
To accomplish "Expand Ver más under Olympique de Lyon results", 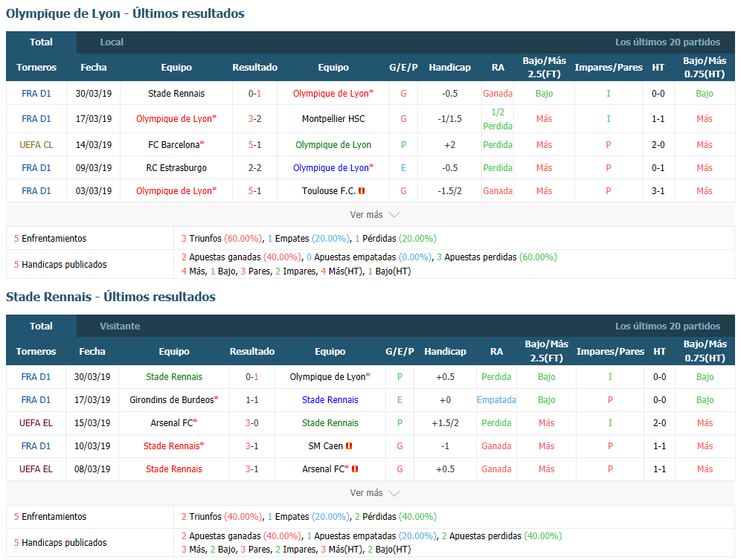I will click(x=374, y=214).
